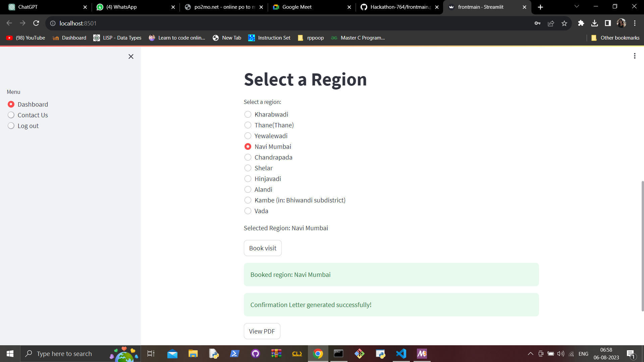Viewport: 644px width, 362px height.
Task: Open Visual Studio Code from the taskbar
Action: (x=401, y=354)
